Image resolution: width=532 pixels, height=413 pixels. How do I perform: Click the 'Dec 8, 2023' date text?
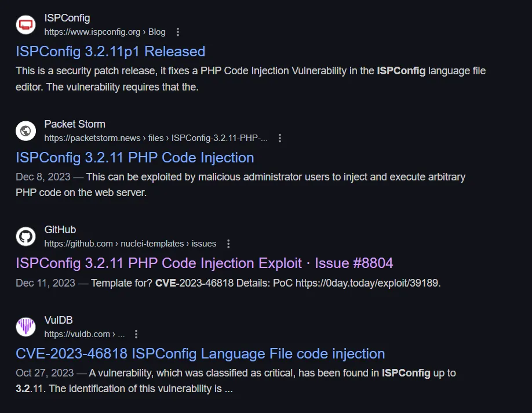click(x=43, y=177)
